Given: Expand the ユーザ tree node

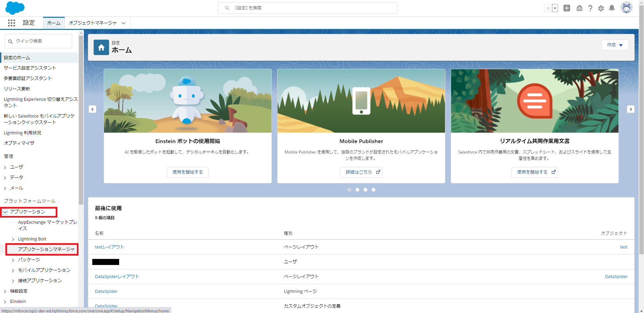Looking at the screenshot, I should (x=5, y=167).
